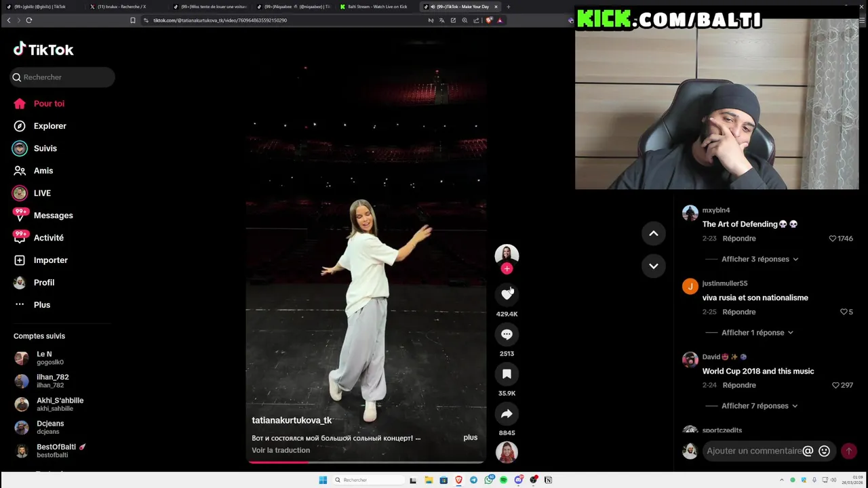Open new browser tab

[x=508, y=7]
